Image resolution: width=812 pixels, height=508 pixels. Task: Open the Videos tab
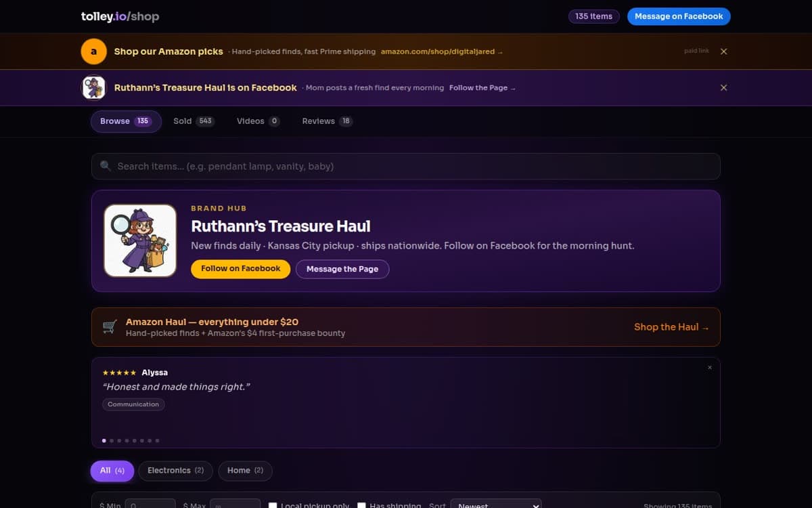click(258, 121)
